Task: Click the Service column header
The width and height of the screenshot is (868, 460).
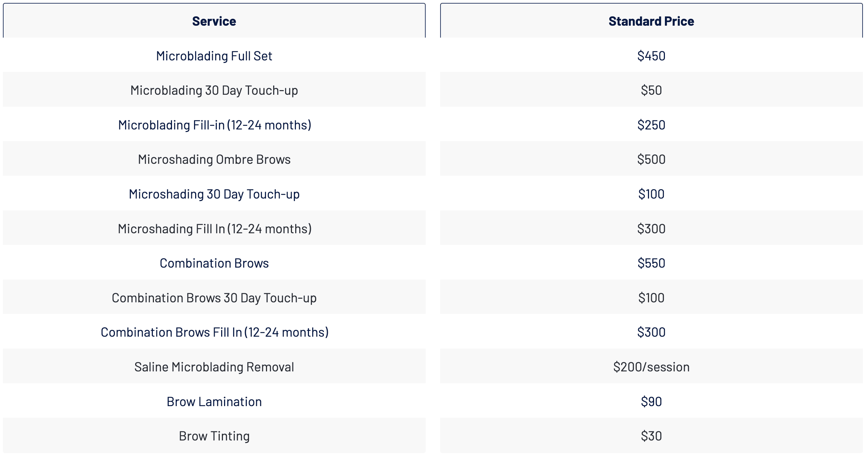Action: point(214,21)
